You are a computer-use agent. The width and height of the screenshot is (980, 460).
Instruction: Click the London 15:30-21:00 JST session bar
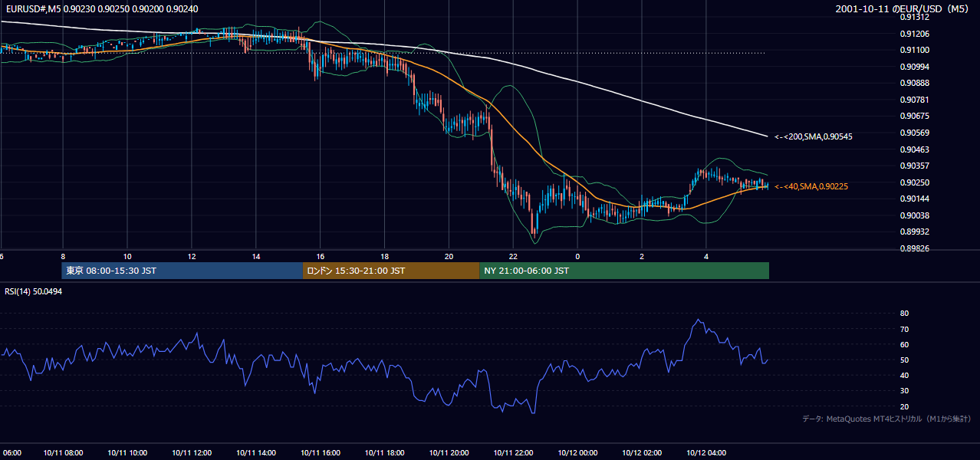(x=391, y=271)
